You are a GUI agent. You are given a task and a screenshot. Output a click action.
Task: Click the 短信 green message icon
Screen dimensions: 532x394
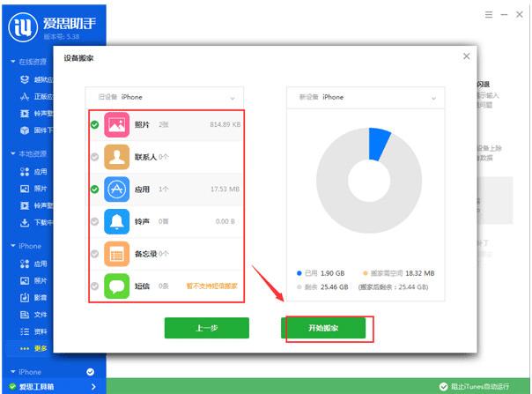point(116,286)
